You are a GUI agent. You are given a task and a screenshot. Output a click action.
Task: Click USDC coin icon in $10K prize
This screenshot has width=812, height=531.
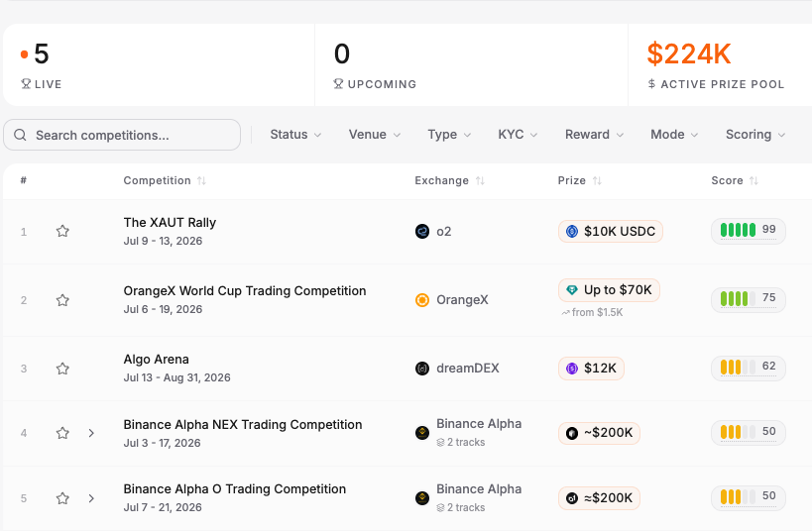pos(572,232)
